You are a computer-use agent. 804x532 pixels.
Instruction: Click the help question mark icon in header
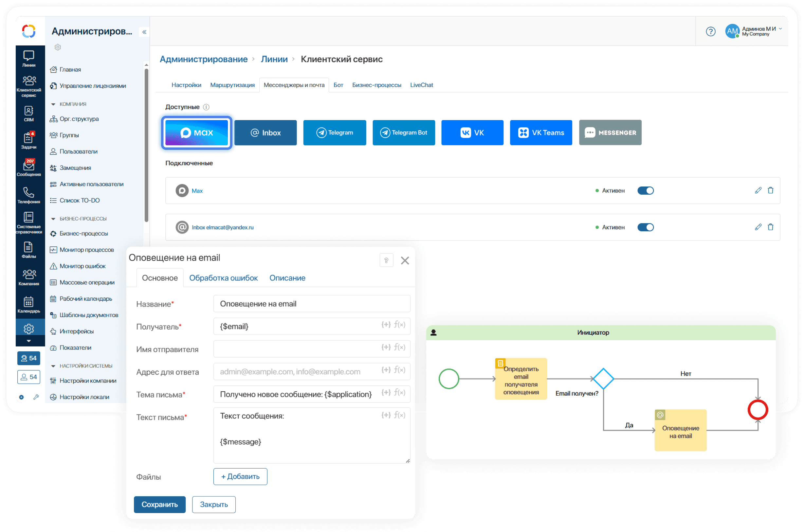[710, 31]
